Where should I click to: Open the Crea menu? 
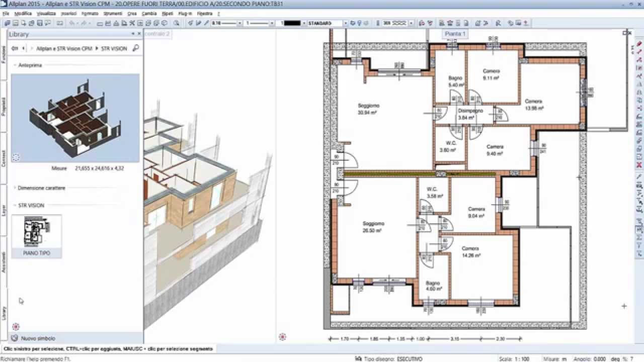[132, 14]
